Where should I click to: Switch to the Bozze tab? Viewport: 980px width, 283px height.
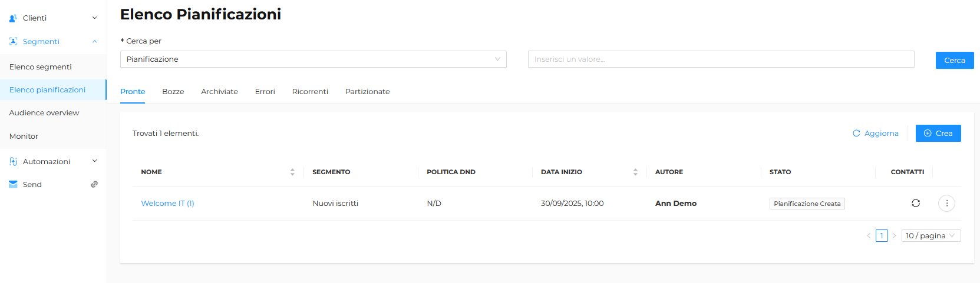[173, 91]
